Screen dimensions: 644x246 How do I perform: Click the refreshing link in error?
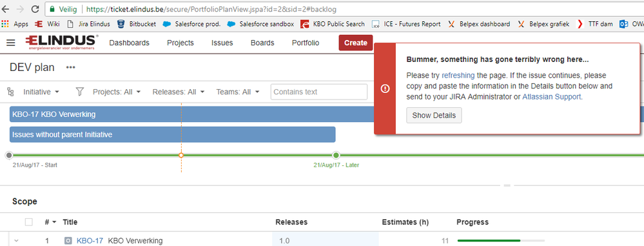tap(458, 76)
